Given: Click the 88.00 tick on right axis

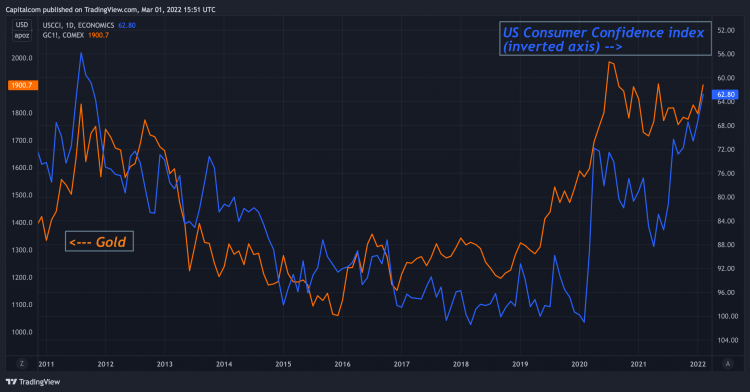Looking at the screenshot, I should [x=726, y=245].
